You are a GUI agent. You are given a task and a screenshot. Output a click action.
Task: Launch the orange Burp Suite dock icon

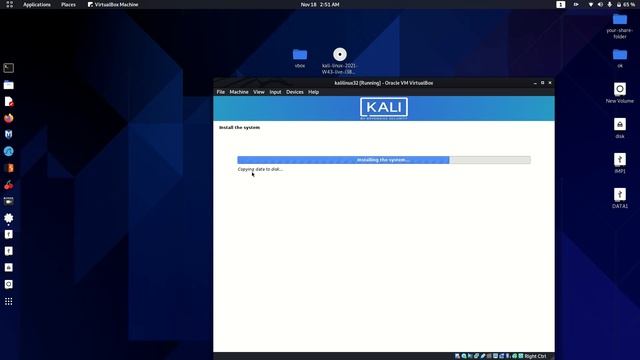coord(9,168)
